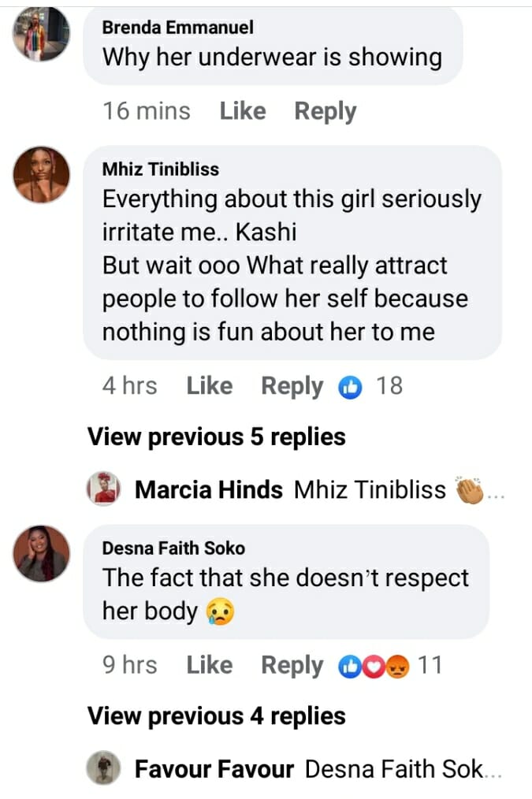View the reaction emojis showing 11
The height and width of the screenshot is (799, 532).
tap(374, 666)
